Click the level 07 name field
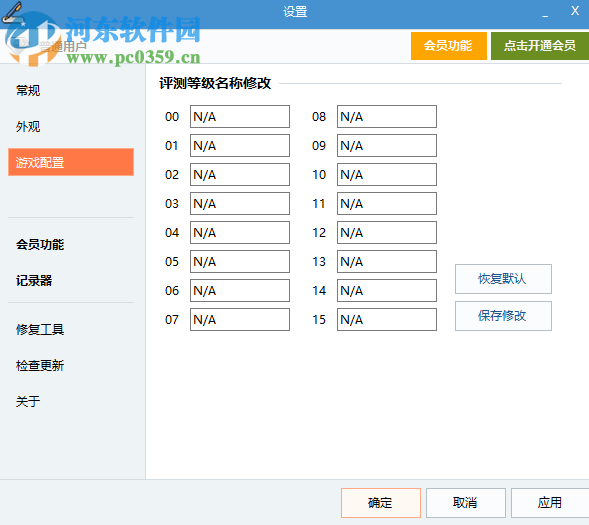 click(x=240, y=320)
